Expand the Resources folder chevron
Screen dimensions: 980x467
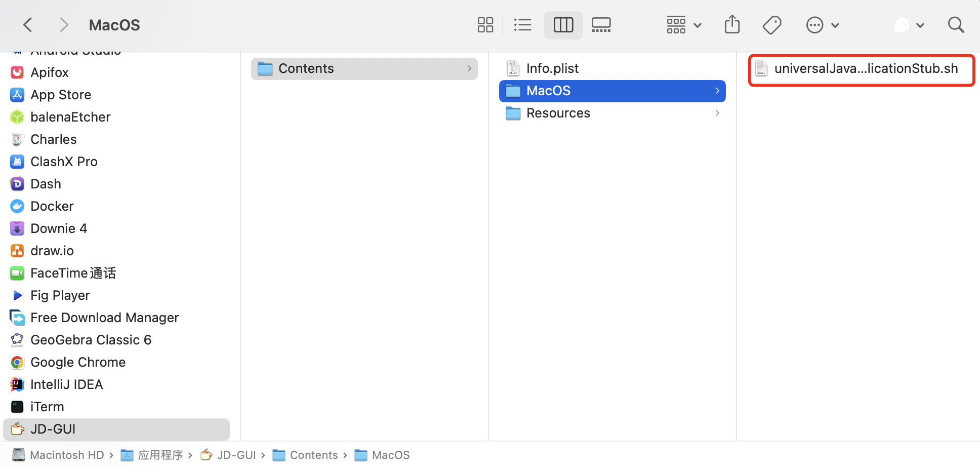click(x=717, y=113)
